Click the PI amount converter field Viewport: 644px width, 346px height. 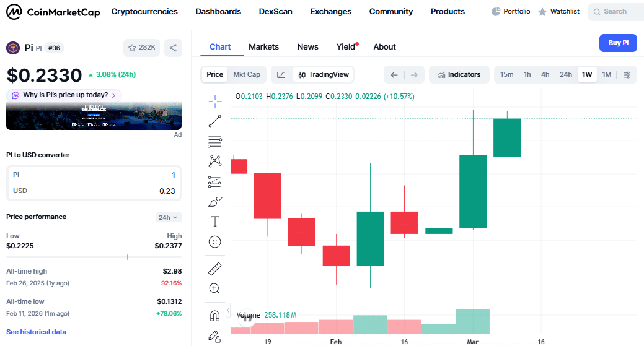pyautogui.click(x=94, y=175)
